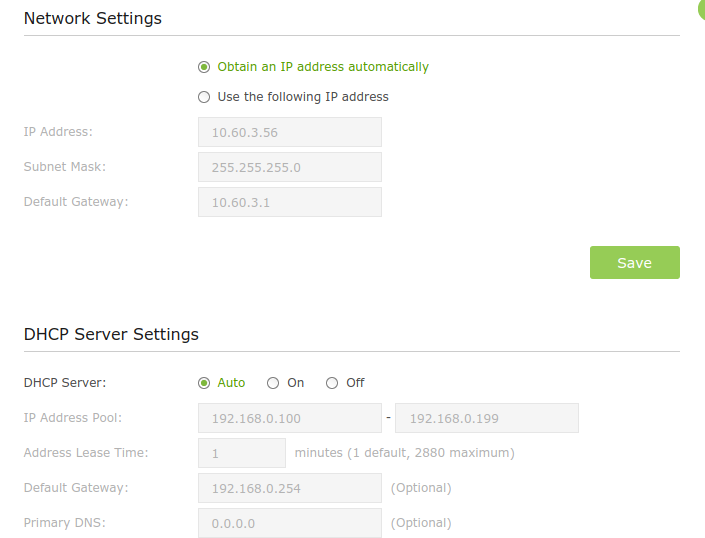This screenshot has height=538, width=705.
Task: Focus the Subnet Mask field
Action: coord(290,167)
